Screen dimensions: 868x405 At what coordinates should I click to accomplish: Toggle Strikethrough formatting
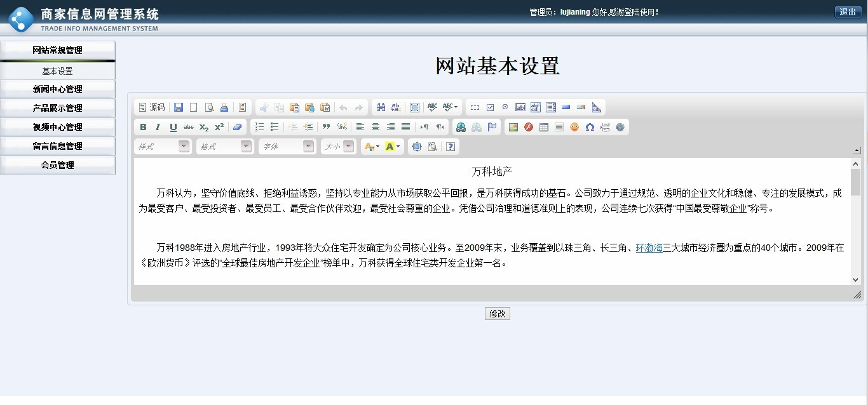(189, 127)
